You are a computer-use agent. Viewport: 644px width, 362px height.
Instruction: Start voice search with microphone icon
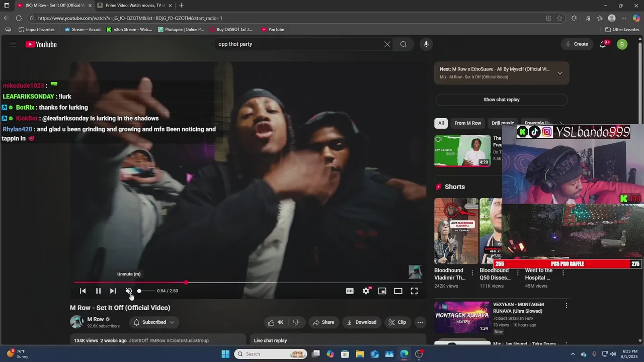click(x=426, y=44)
